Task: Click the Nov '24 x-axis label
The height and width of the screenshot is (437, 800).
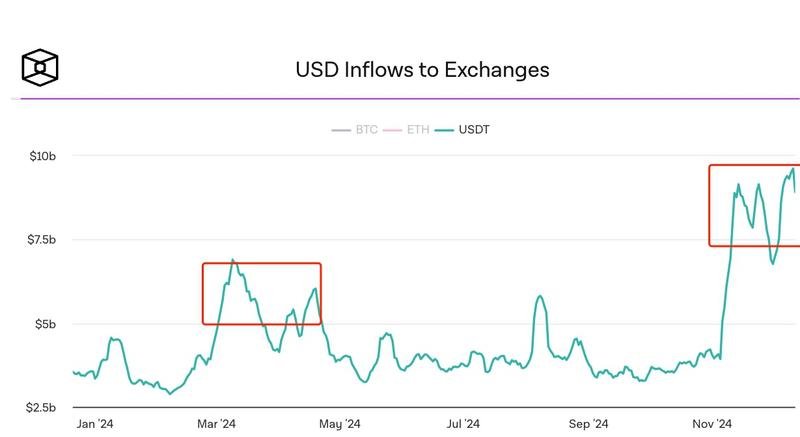Action: [x=712, y=424]
